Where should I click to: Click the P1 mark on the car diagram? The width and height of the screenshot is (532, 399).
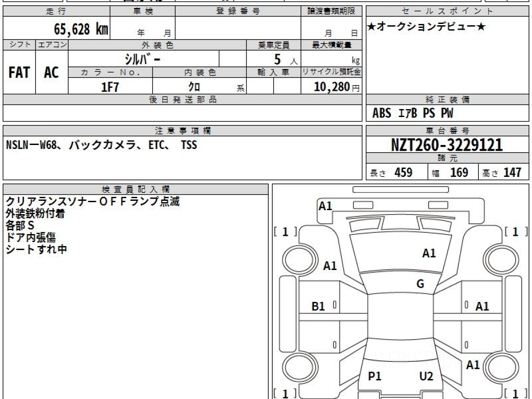tap(375, 377)
